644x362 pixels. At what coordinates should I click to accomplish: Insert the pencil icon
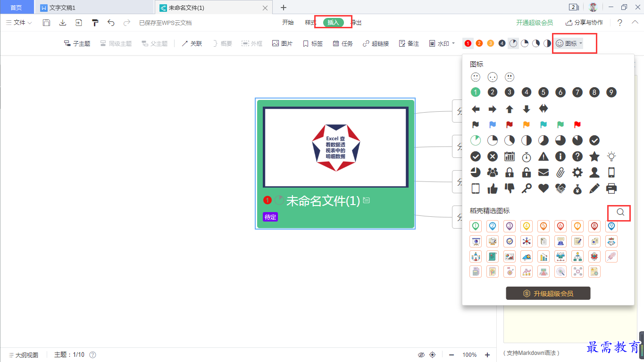pos(594,189)
